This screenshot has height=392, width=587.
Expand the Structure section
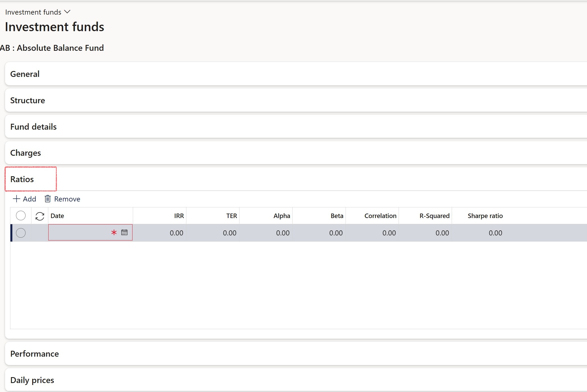tap(296, 100)
